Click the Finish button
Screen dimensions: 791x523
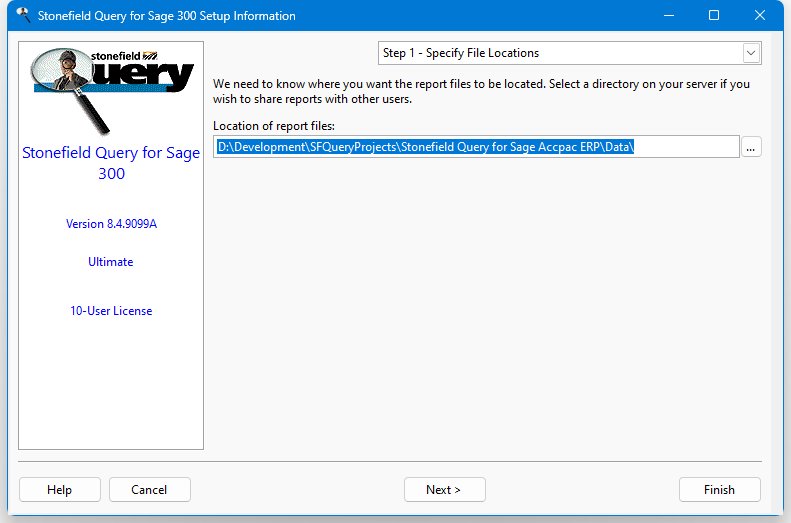coord(719,490)
